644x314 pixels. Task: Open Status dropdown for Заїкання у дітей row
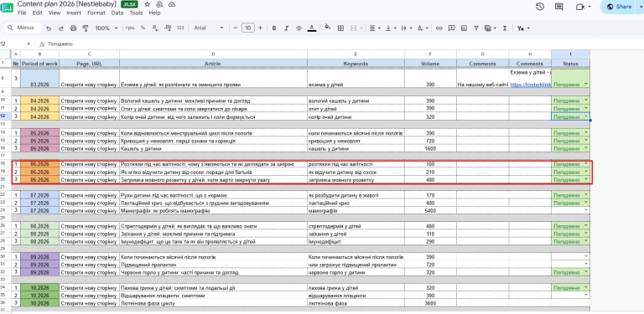(x=586, y=234)
